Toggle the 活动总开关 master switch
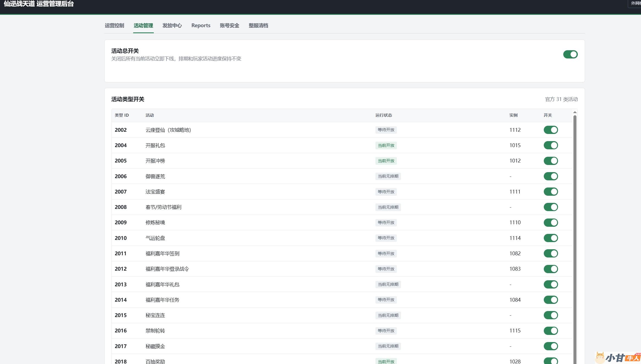The height and width of the screenshot is (364, 641). pyautogui.click(x=570, y=54)
